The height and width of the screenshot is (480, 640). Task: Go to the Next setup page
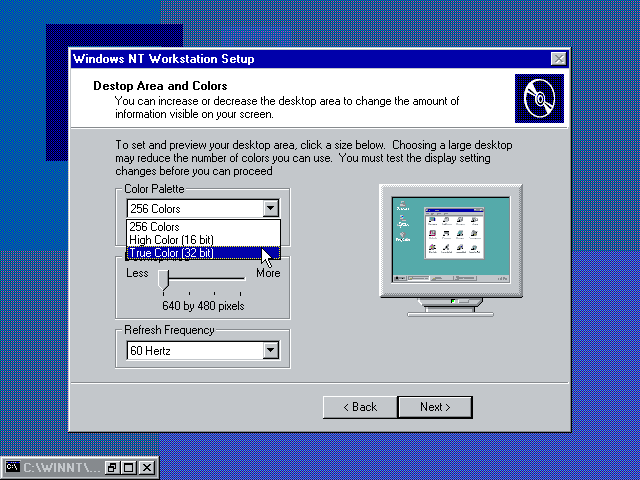[x=435, y=407]
